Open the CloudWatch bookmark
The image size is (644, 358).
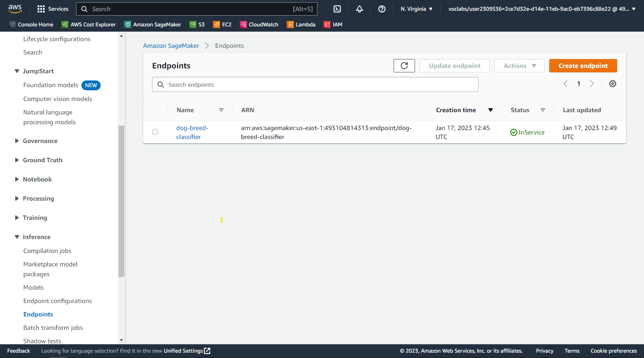pyautogui.click(x=259, y=25)
